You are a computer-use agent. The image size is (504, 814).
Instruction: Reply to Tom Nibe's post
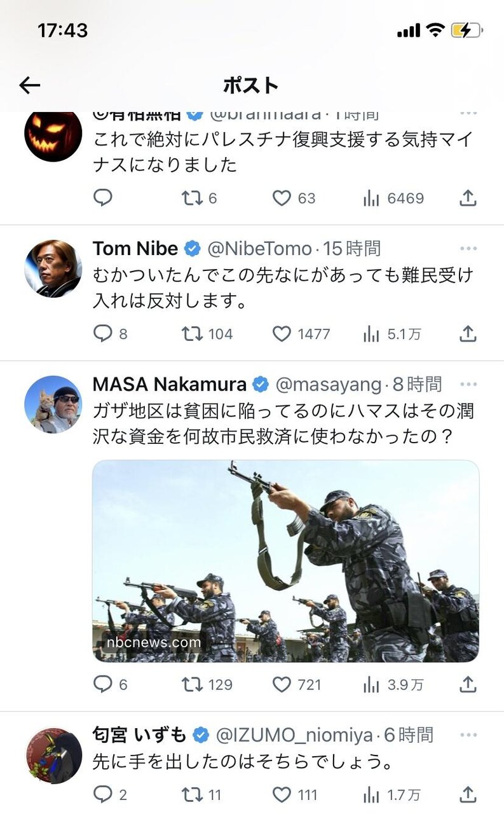(x=103, y=334)
